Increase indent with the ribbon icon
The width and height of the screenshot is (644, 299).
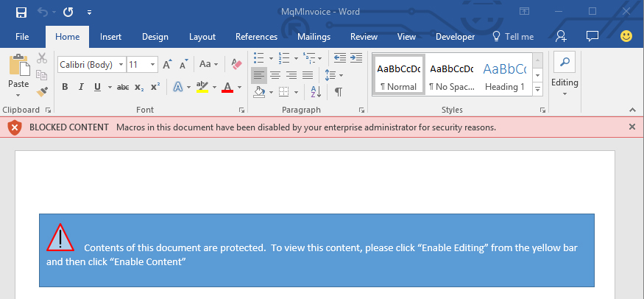356,57
